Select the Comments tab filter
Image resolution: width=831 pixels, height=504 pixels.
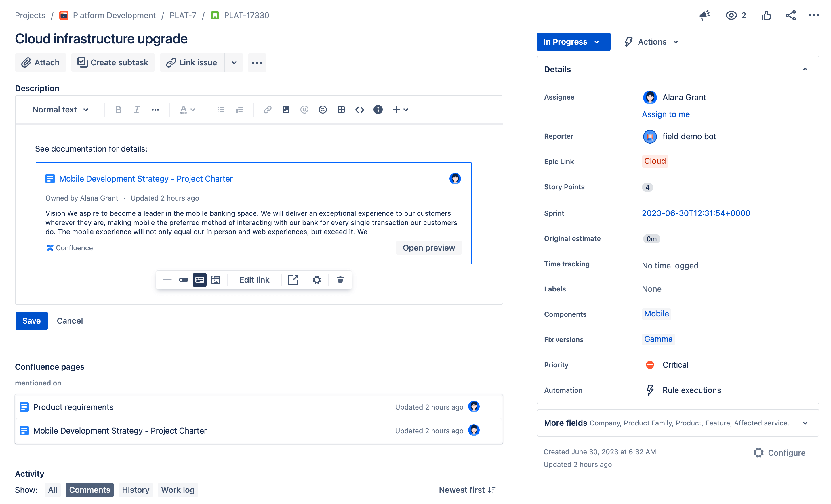pos(89,490)
